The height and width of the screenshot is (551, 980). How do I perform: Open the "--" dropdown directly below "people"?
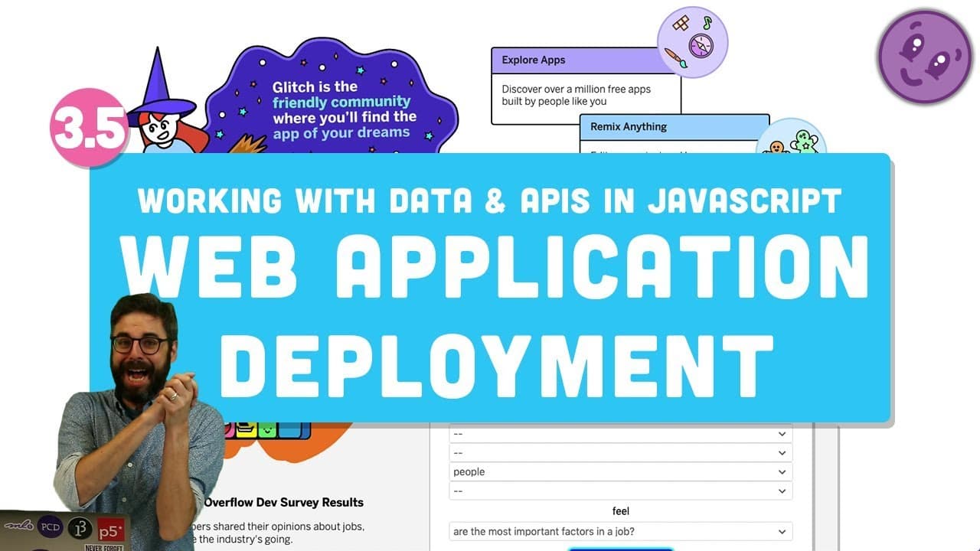pos(620,491)
